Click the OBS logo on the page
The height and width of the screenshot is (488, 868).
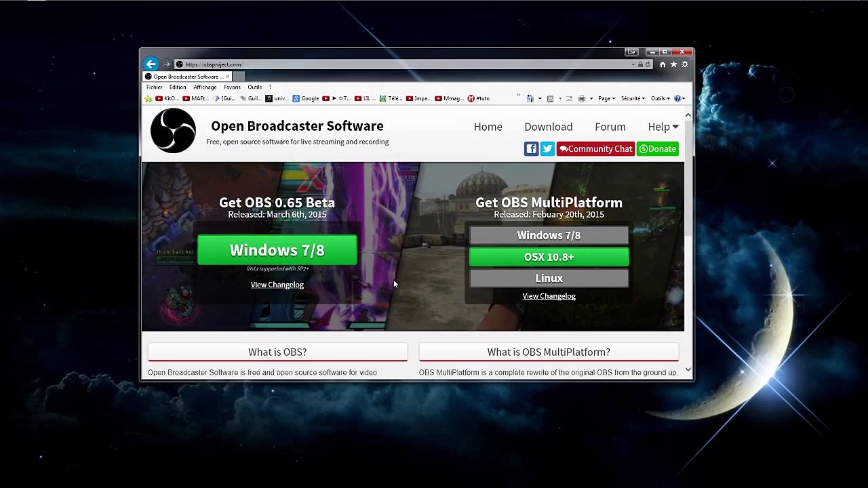(x=173, y=131)
